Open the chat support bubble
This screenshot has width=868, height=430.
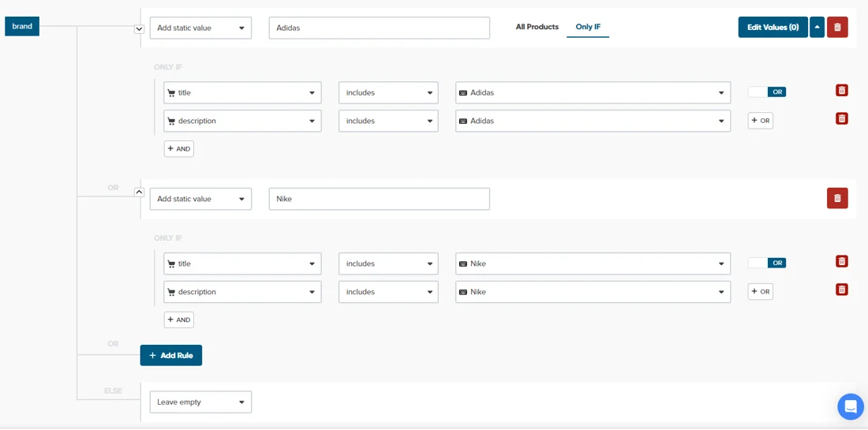tap(851, 407)
